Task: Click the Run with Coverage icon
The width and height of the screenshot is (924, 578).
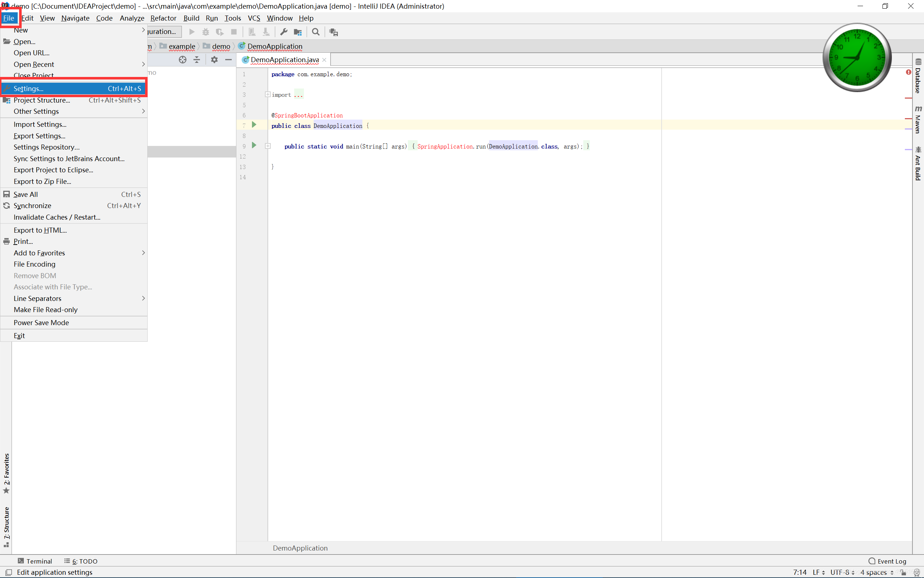Action: click(219, 32)
